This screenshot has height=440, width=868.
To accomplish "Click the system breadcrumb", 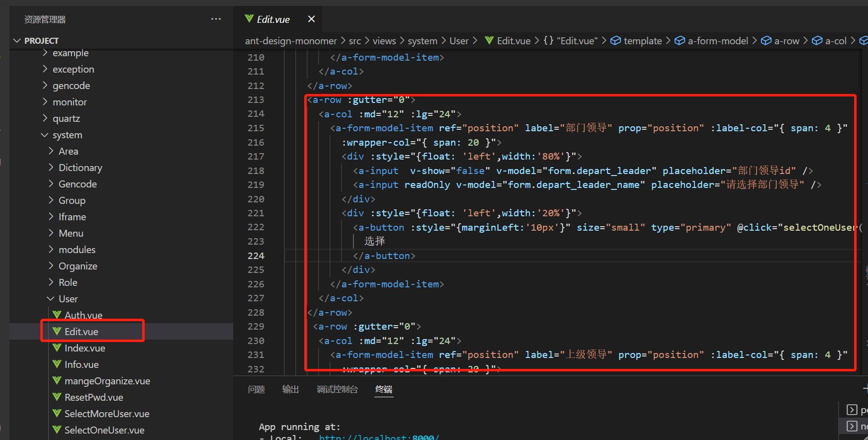I will click(x=423, y=41).
